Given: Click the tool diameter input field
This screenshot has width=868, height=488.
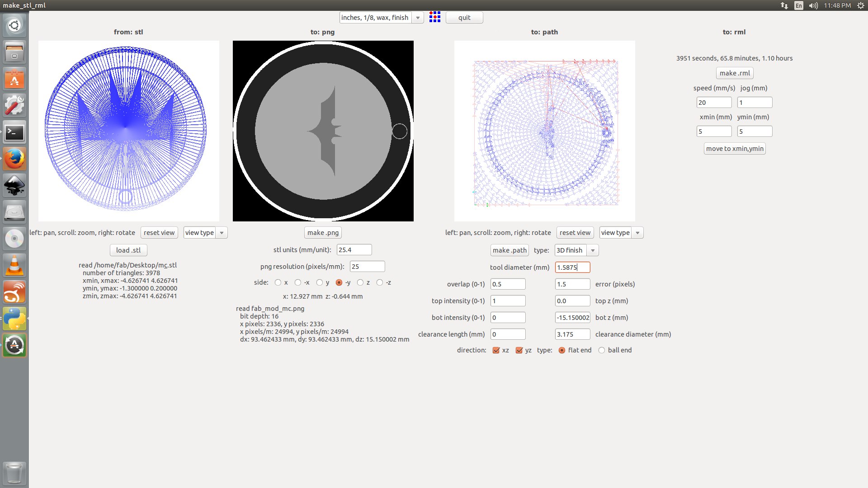Looking at the screenshot, I should [572, 267].
